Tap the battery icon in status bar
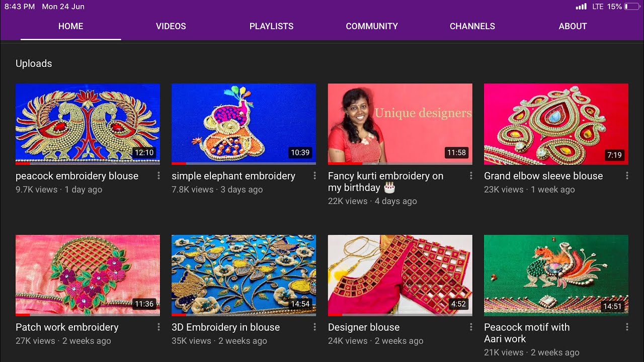Image resolution: width=644 pixels, height=362 pixels. coord(632,7)
